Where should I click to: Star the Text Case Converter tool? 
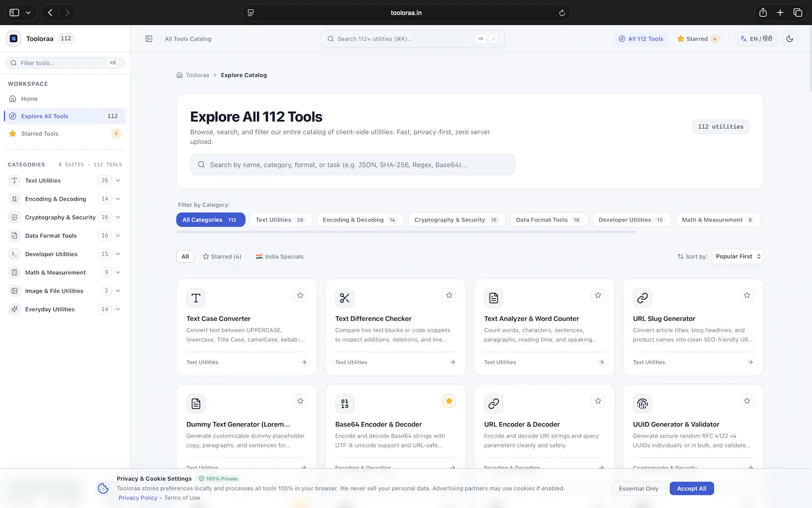coord(300,295)
